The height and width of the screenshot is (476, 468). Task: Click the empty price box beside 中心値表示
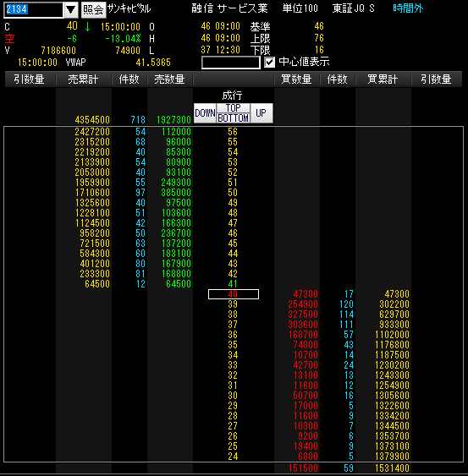[x=231, y=63]
